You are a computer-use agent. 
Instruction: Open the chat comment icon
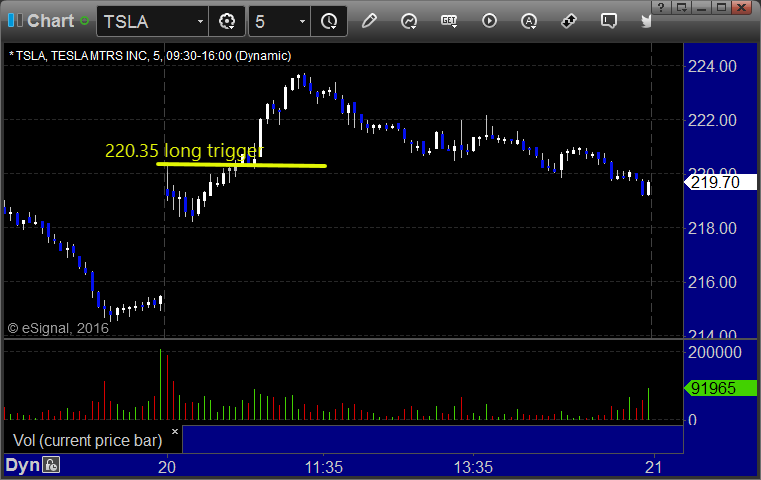click(609, 21)
